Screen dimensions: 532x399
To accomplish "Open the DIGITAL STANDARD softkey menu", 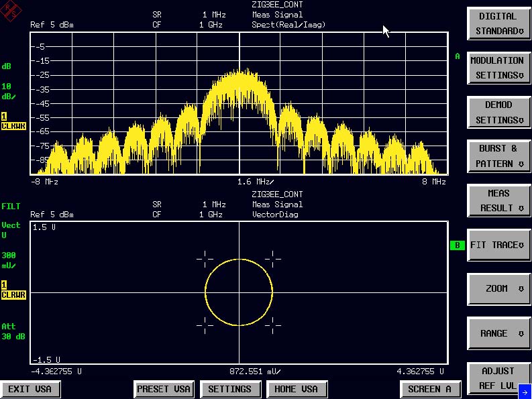I will click(498, 23).
